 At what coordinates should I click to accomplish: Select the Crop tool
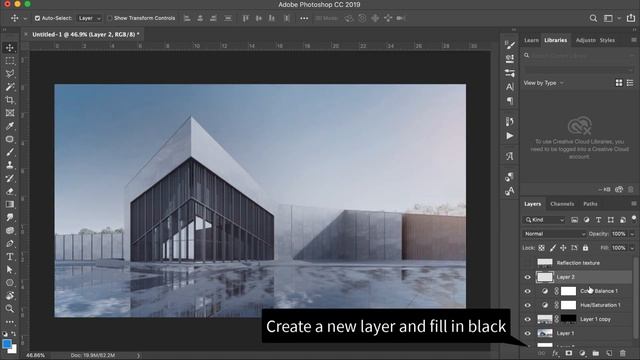(10, 100)
